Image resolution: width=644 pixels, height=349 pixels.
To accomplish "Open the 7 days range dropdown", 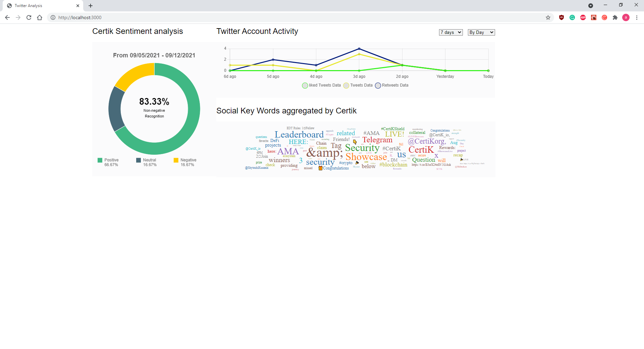I will [x=451, y=32].
